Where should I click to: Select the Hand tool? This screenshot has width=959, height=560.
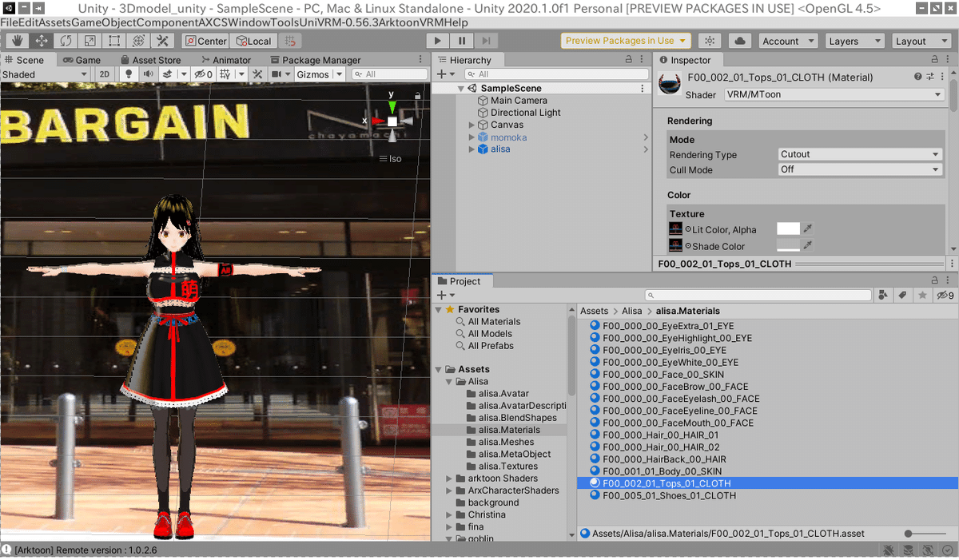coord(18,41)
